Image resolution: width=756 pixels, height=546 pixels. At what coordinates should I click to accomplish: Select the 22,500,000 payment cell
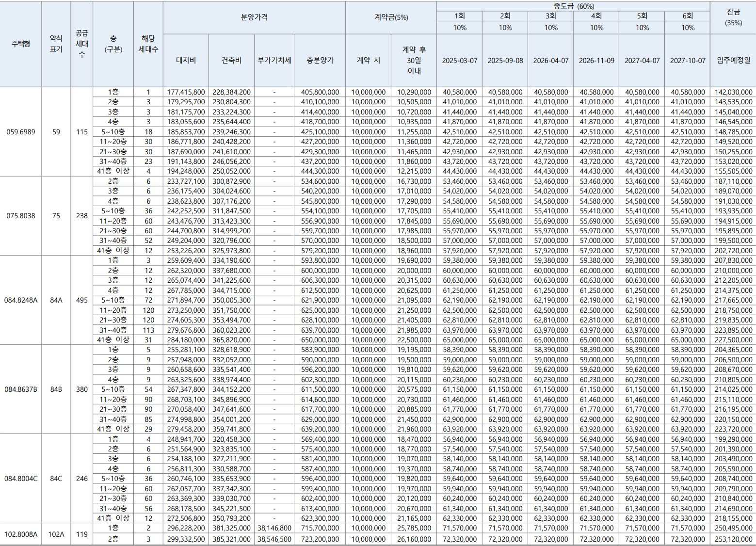pos(414,340)
